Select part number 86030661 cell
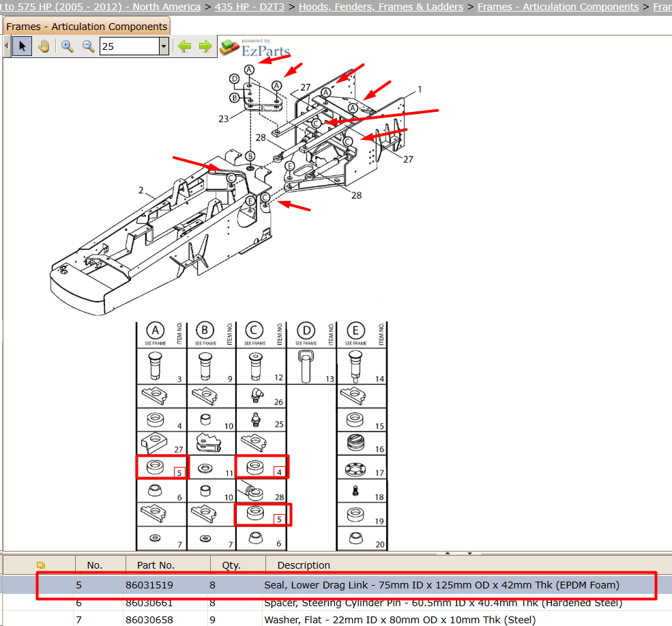This screenshot has height=626, width=672. [149, 603]
